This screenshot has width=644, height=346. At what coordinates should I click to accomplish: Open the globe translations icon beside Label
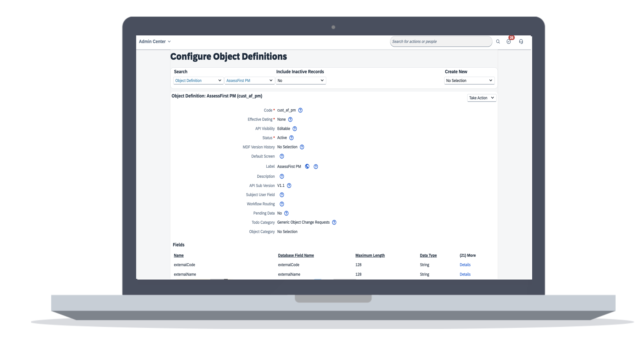point(307,166)
